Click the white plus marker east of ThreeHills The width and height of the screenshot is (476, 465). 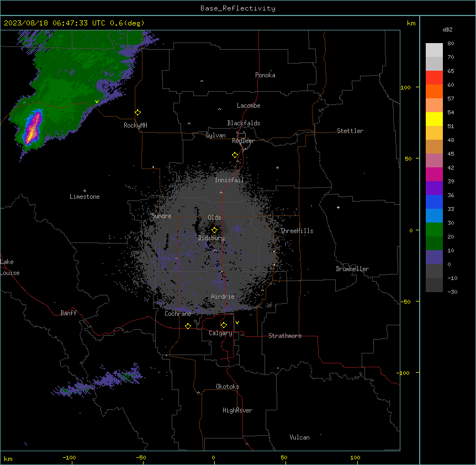tap(338, 207)
